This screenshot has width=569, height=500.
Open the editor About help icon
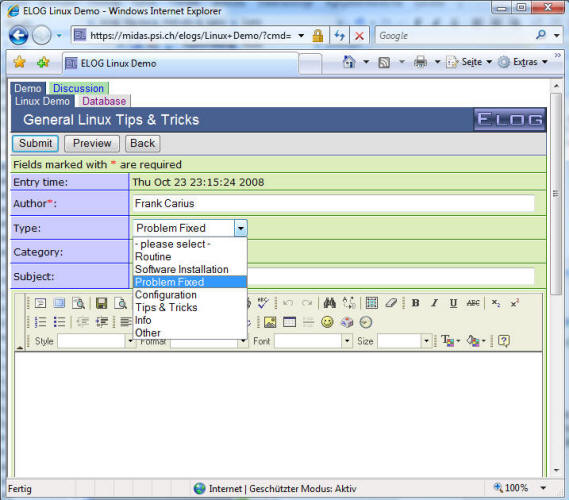pyautogui.click(x=504, y=341)
